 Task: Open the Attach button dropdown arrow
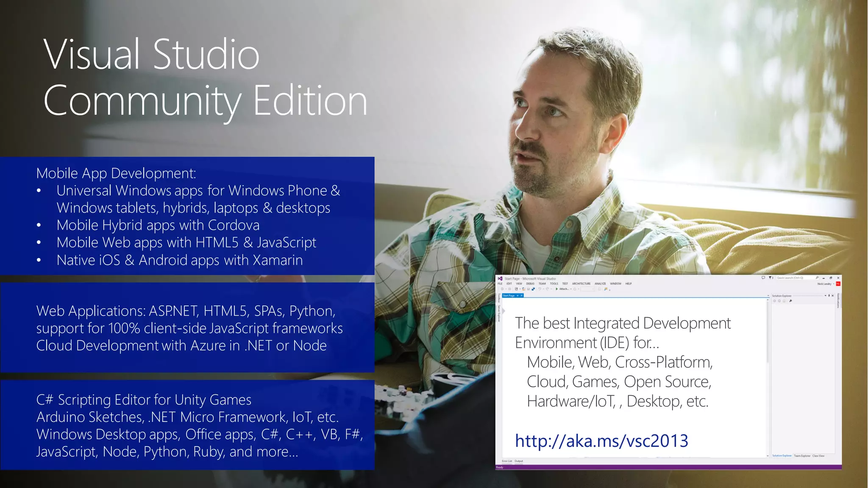(x=571, y=289)
